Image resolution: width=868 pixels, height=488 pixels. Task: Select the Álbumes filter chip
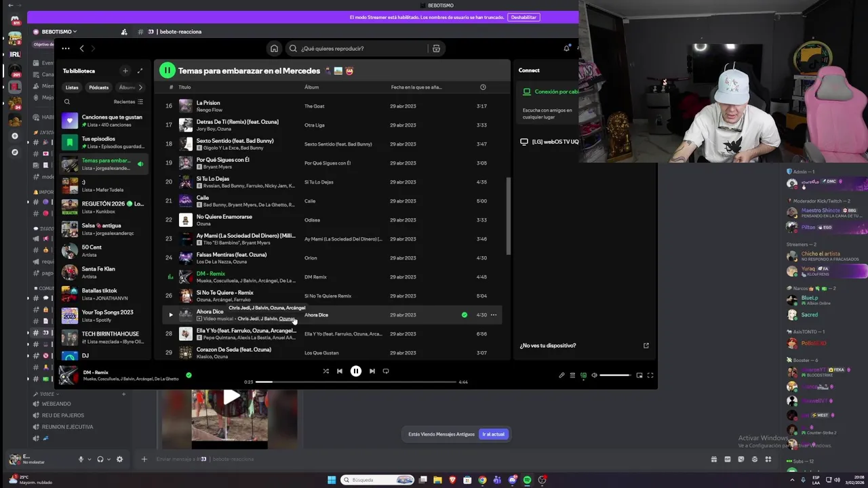pos(126,87)
